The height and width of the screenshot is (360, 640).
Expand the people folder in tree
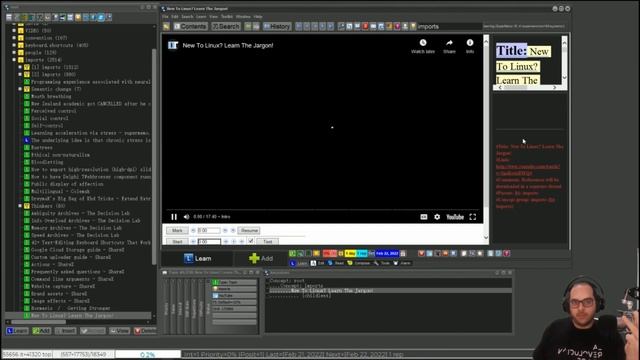[x=14, y=53]
